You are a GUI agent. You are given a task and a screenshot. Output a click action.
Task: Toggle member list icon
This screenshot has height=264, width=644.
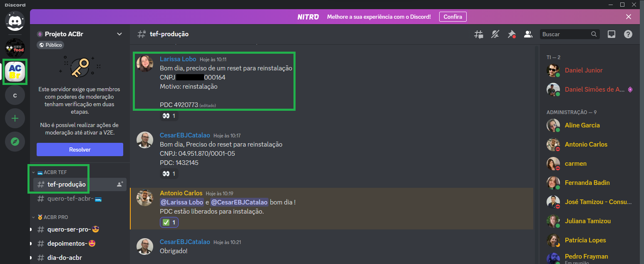[528, 34]
